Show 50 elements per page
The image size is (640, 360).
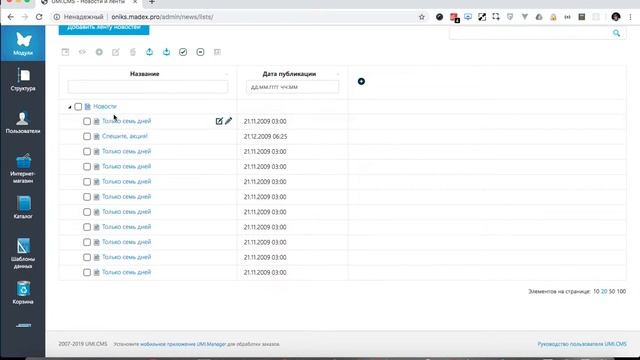pos(612,291)
